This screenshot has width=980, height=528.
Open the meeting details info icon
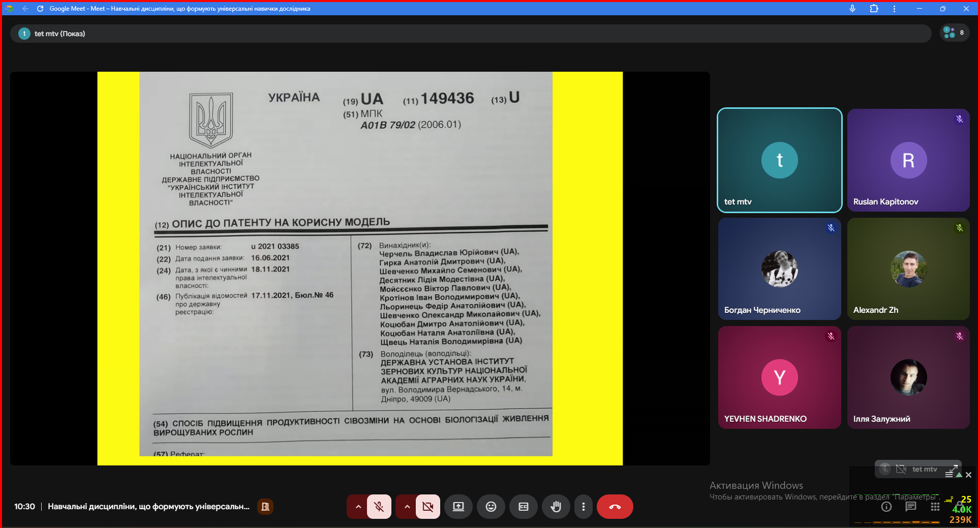[886, 507]
